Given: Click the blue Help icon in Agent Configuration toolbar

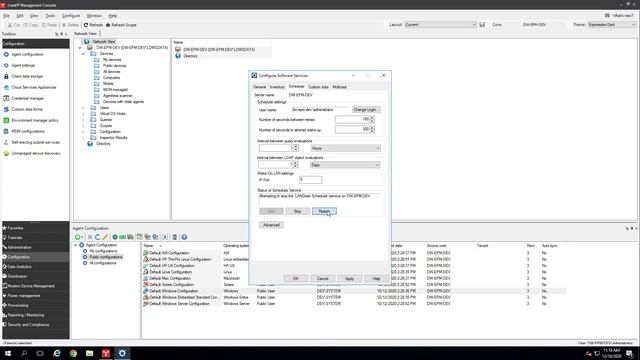Looking at the screenshot, I should [184, 237].
